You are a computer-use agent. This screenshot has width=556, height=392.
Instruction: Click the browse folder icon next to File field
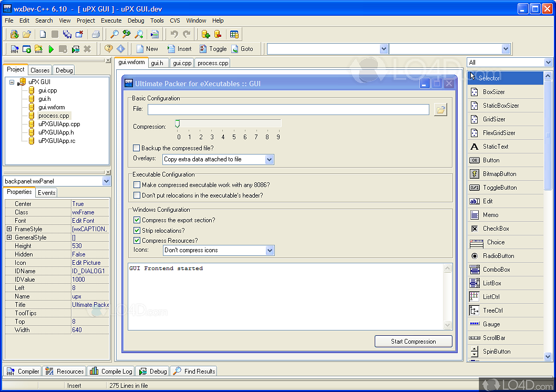440,110
